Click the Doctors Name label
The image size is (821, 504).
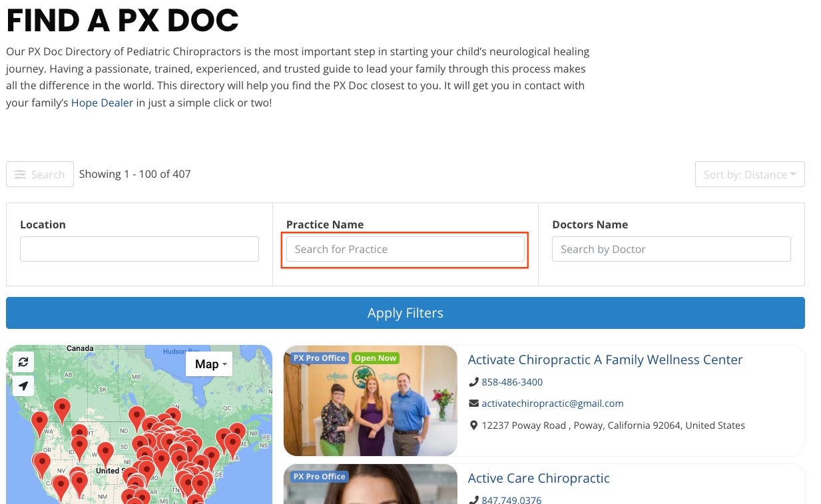(x=590, y=224)
